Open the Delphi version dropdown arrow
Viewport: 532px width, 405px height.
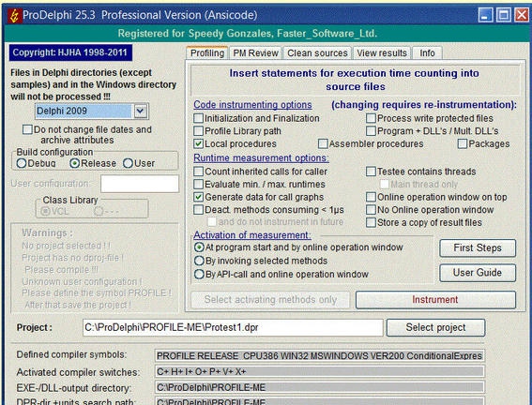[141, 112]
